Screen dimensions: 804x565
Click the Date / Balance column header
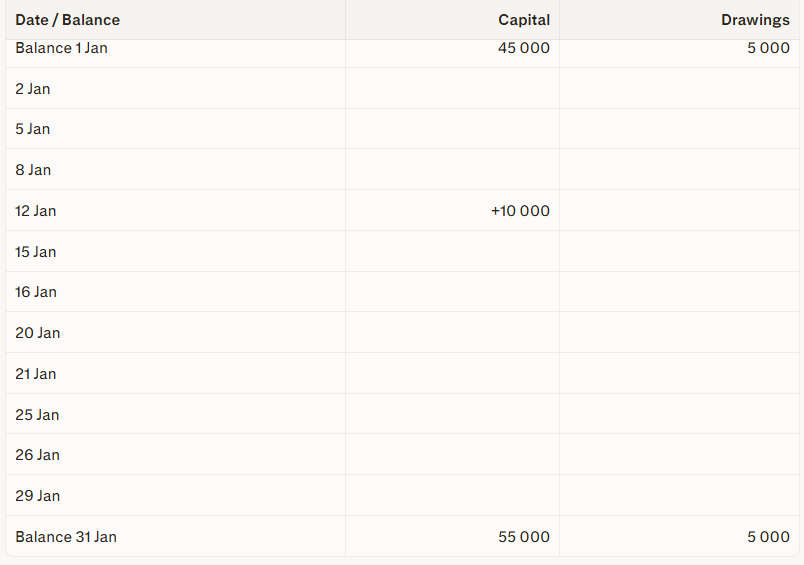click(x=67, y=20)
